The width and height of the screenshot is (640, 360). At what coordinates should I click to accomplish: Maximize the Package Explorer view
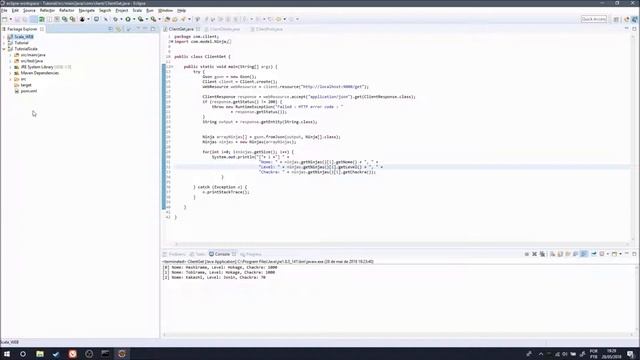[153, 29]
